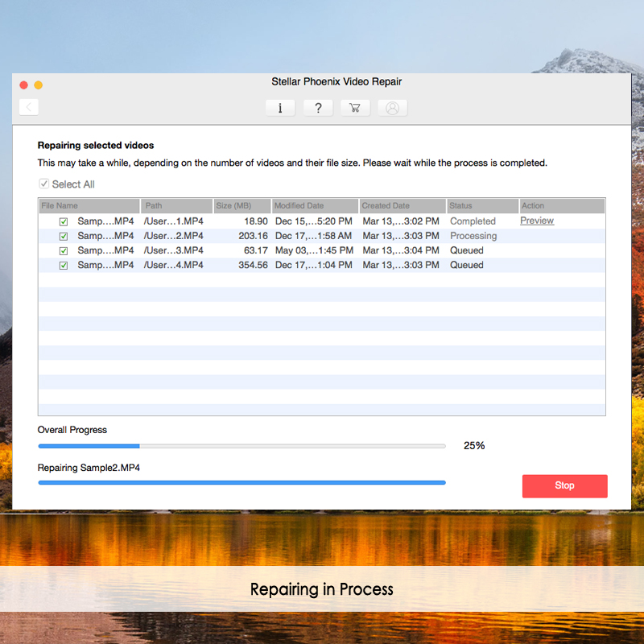Click the 25% overall progress value
This screenshot has height=644, width=644.
[474, 446]
